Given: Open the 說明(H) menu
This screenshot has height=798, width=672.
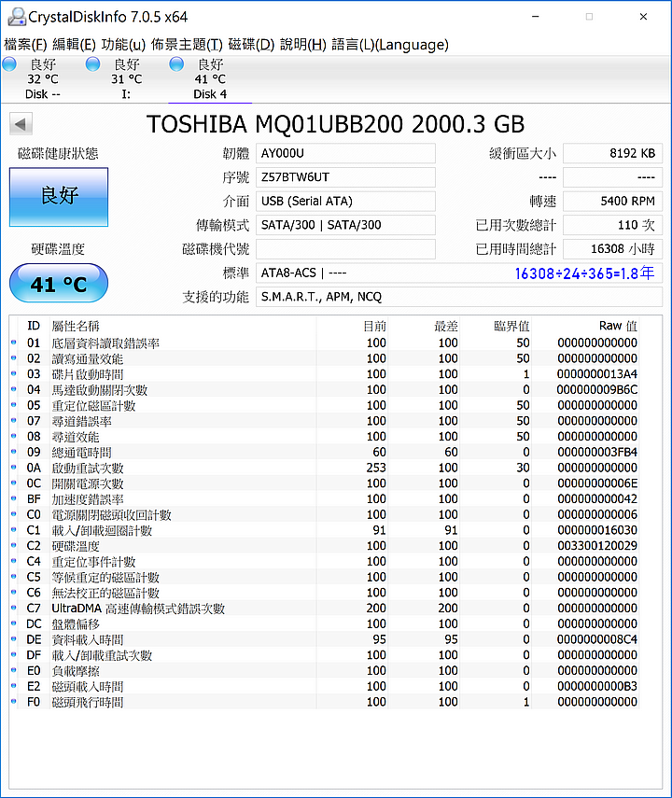Looking at the screenshot, I should coord(303,45).
